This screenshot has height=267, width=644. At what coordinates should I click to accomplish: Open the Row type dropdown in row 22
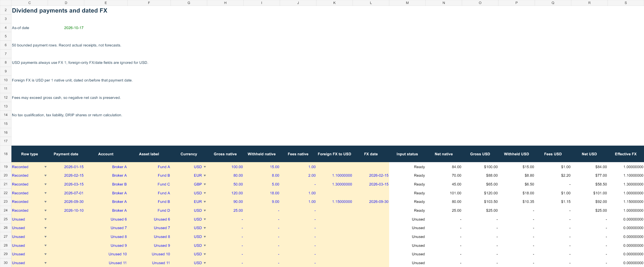pyautogui.click(x=46, y=193)
